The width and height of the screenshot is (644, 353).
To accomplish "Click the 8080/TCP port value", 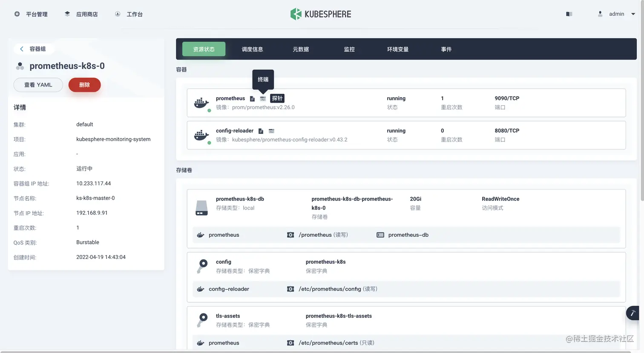I will coord(507,131).
